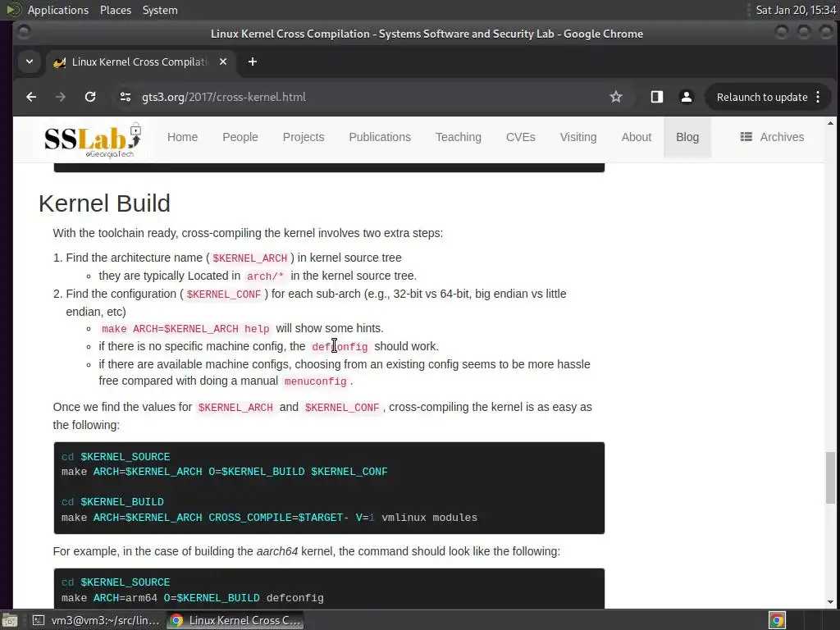Select the Chrome window in the taskbar

[235, 620]
